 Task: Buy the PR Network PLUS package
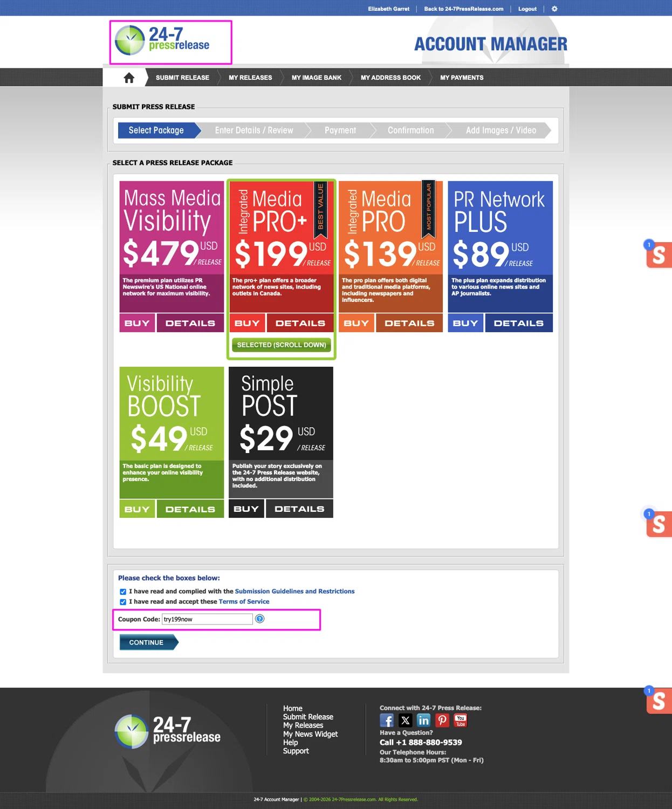tap(465, 323)
